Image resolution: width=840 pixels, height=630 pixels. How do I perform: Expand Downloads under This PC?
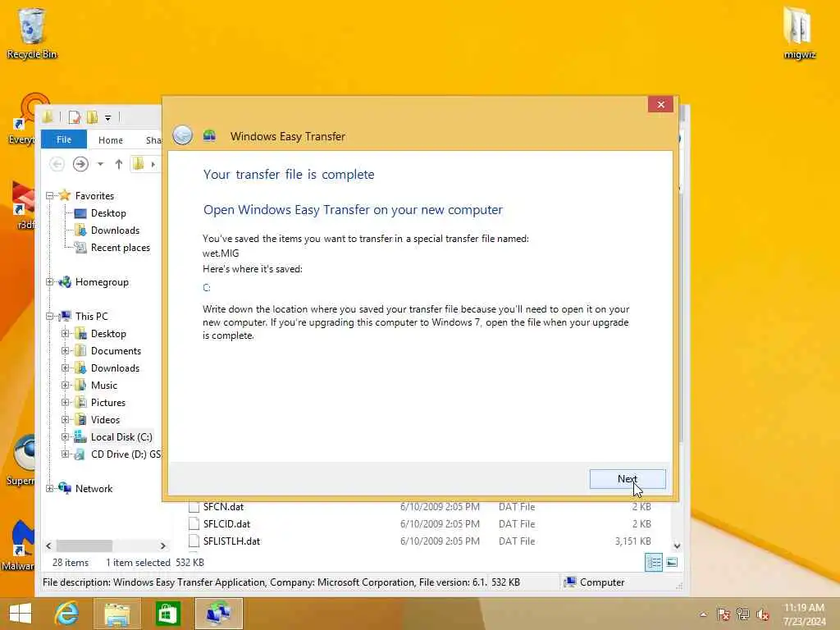coord(65,367)
